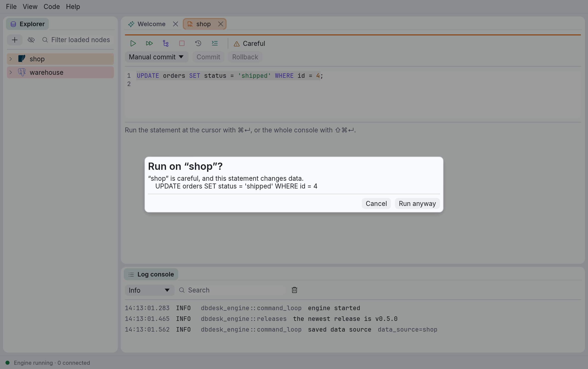Close the Welcome tab
This screenshot has width=588, height=369.
[175, 24]
